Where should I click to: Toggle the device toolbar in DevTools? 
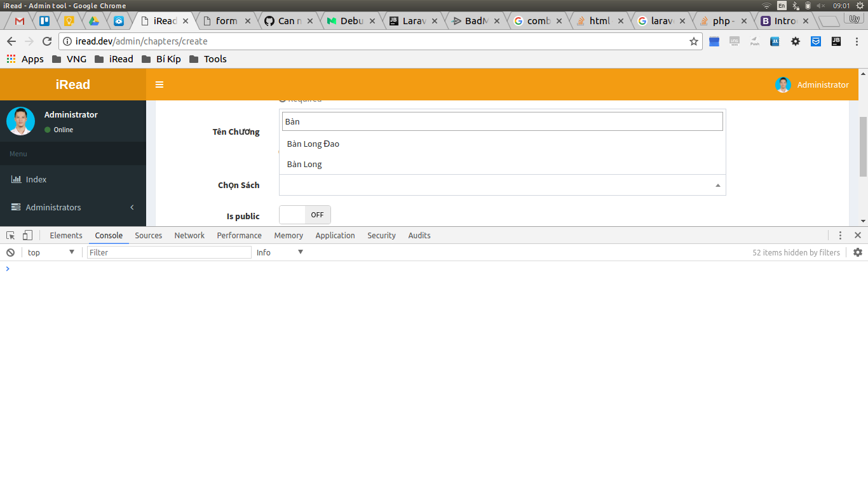point(27,235)
